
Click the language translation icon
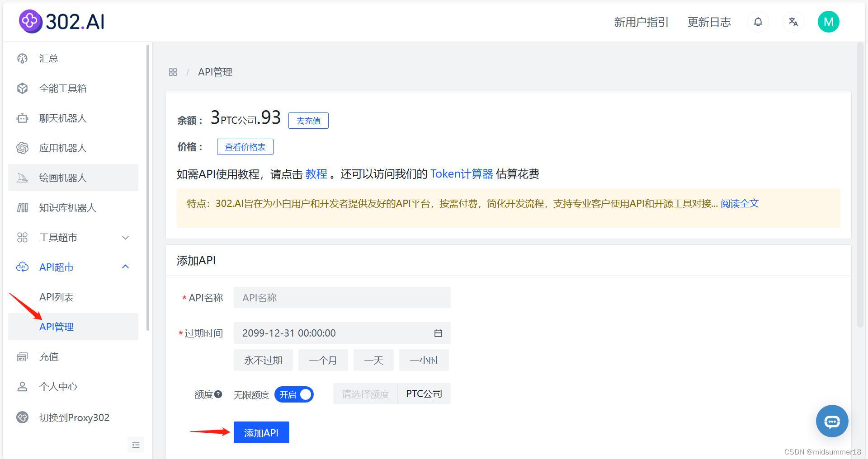click(793, 22)
